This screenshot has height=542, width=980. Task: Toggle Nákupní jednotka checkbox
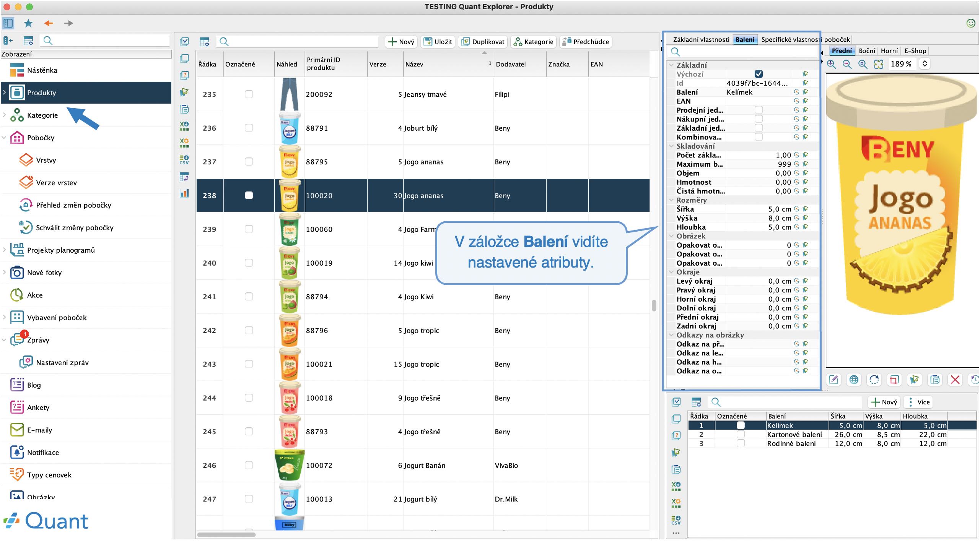tap(759, 119)
